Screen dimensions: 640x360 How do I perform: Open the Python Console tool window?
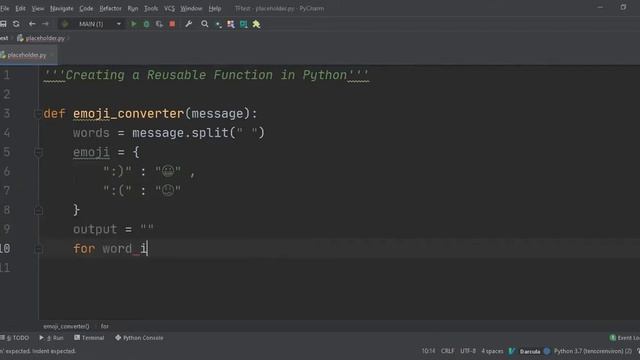coord(139,338)
